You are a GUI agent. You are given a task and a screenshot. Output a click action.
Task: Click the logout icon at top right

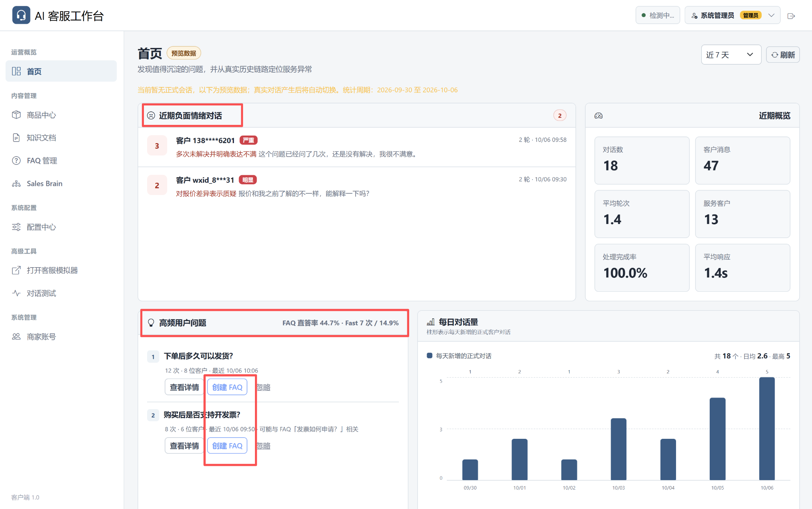tap(791, 16)
